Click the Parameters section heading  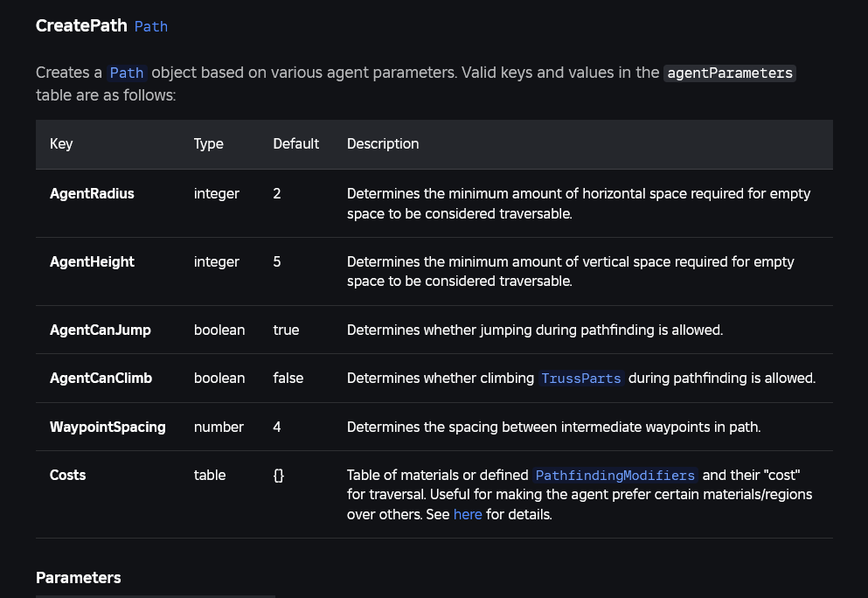pos(79,578)
